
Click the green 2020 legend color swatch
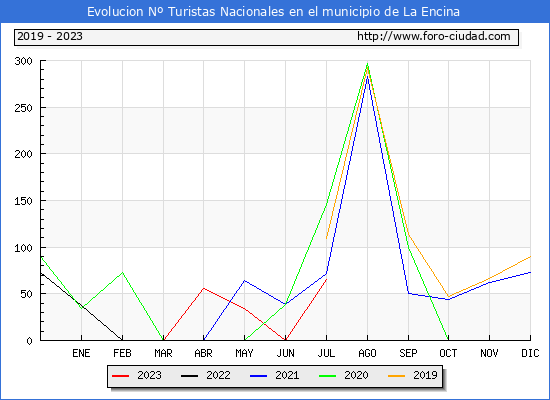(327, 376)
